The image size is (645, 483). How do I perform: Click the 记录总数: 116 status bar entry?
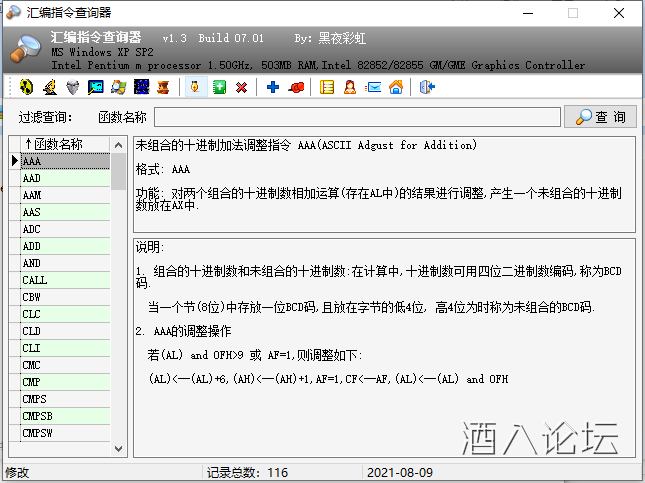coord(247,472)
